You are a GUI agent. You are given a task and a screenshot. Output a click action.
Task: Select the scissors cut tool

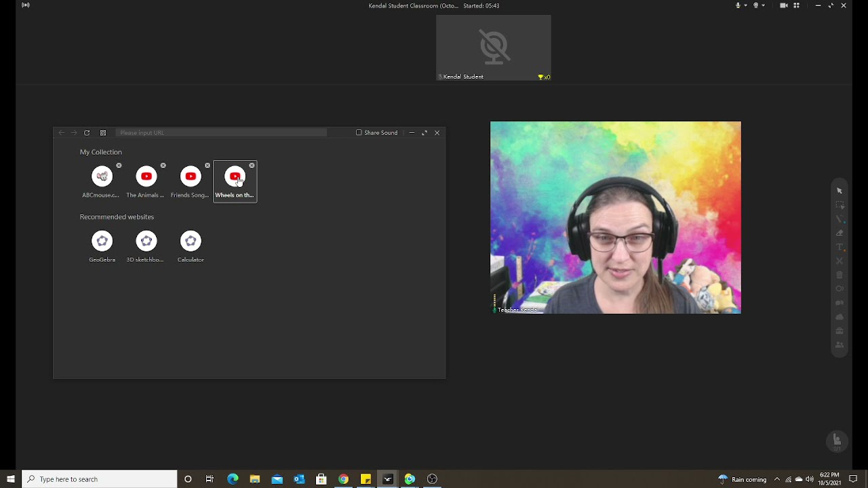point(840,261)
